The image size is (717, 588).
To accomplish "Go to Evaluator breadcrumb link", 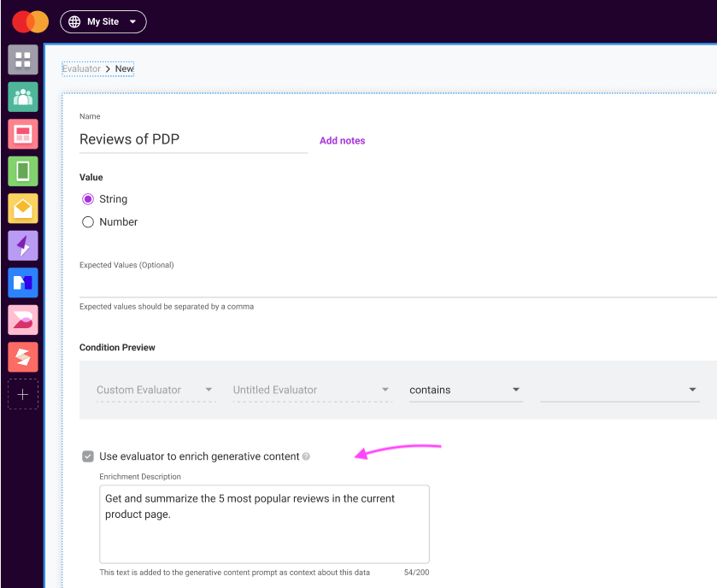I will click(x=81, y=68).
